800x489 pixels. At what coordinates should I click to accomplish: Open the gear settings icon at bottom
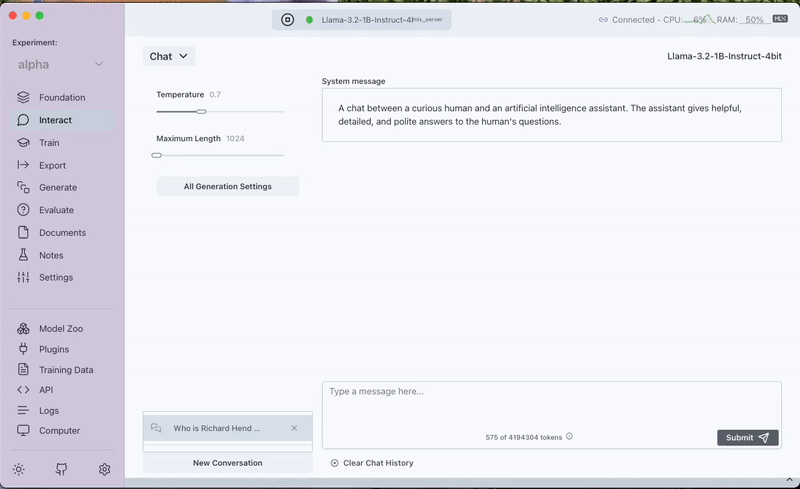[104, 469]
